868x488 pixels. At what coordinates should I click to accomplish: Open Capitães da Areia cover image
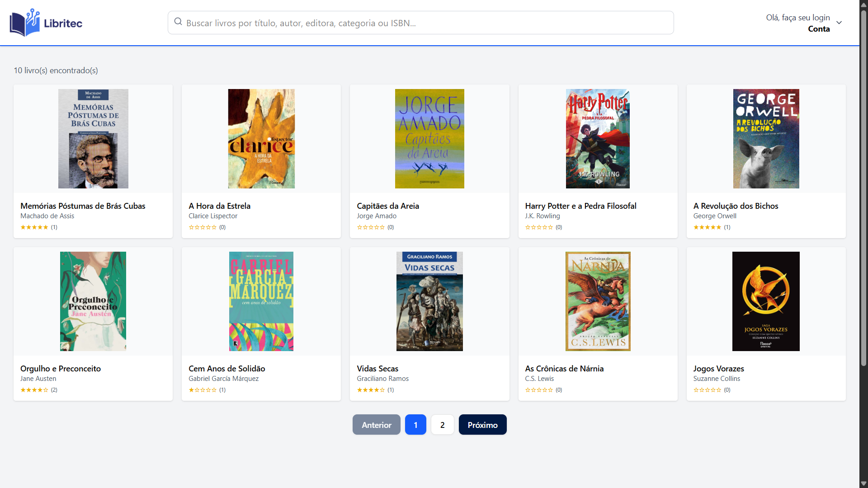429,139
